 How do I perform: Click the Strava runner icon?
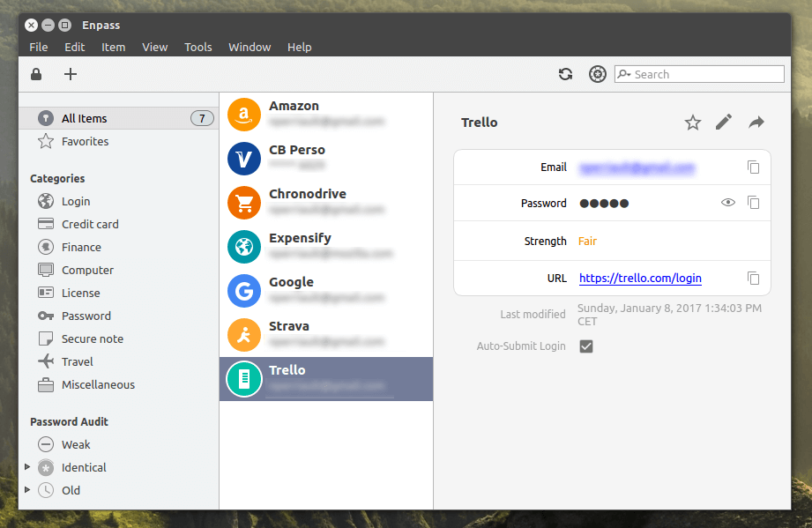pyautogui.click(x=244, y=335)
